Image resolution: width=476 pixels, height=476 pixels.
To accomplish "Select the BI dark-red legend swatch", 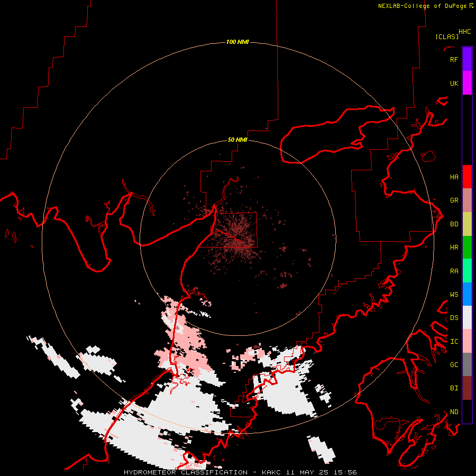I will click(x=467, y=388).
